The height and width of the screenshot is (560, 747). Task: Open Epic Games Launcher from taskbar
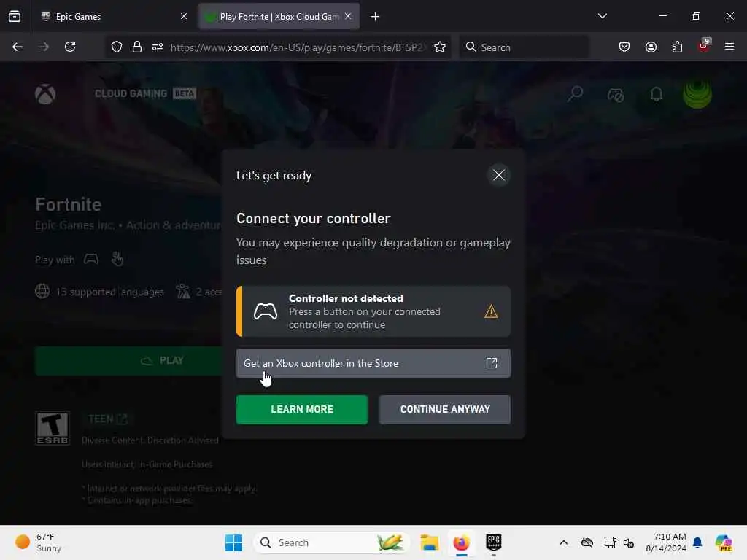coord(494,542)
